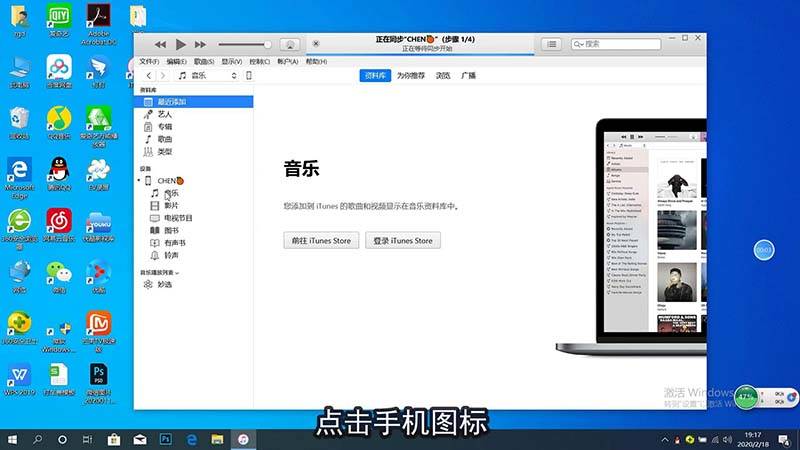The image size is (800, 450).
Task: Open the 控制(C) menu
Action: [260, 61]
